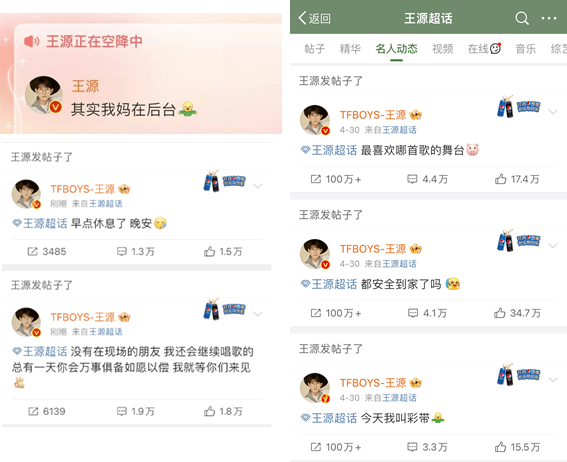Switch to the 精华 tab

350,48
